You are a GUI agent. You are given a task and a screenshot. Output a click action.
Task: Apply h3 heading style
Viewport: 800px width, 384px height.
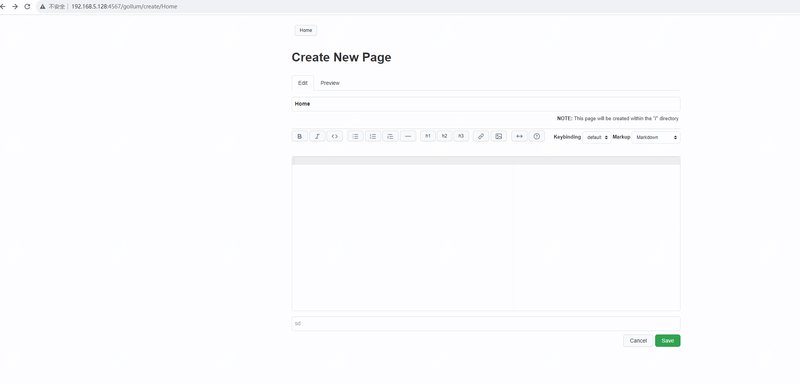[x=461, y=136]
